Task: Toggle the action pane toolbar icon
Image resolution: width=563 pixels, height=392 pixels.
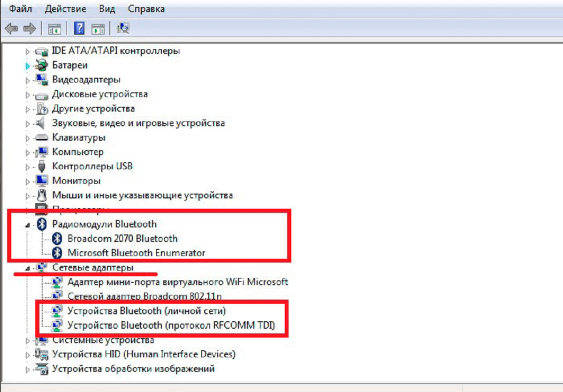Action: [x=98, y=29]
